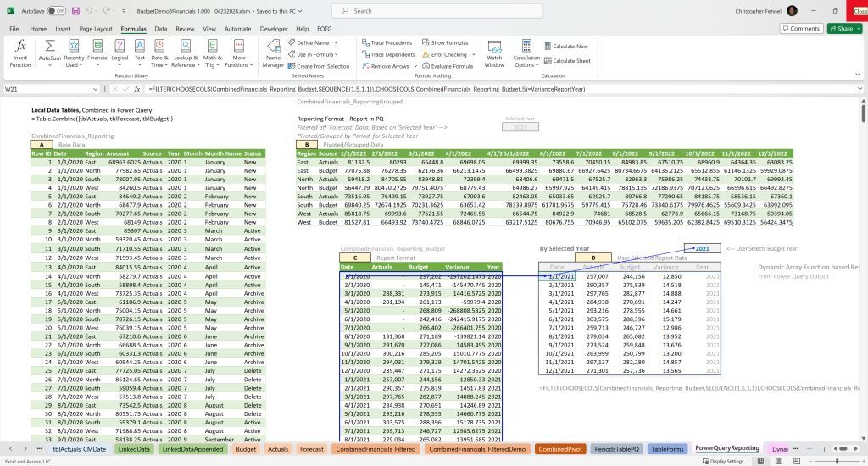
Task: Open the CombinedPivot sheet tab
Action: click(560, 449)
